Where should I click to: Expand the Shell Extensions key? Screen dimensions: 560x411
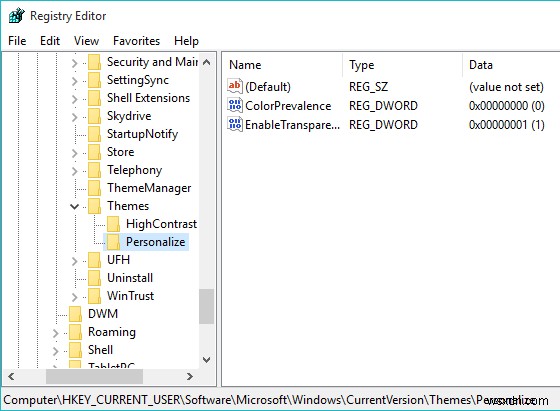point(74,99)
